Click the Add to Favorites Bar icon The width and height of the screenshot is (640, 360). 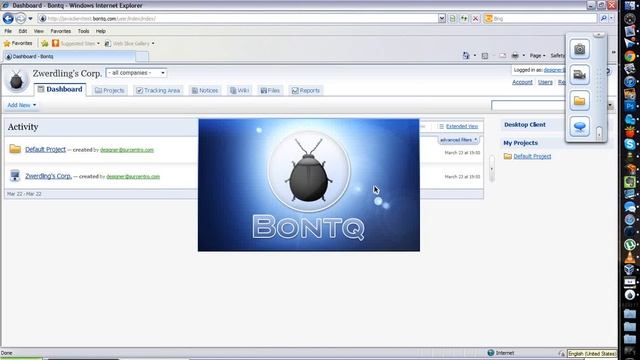45,43
